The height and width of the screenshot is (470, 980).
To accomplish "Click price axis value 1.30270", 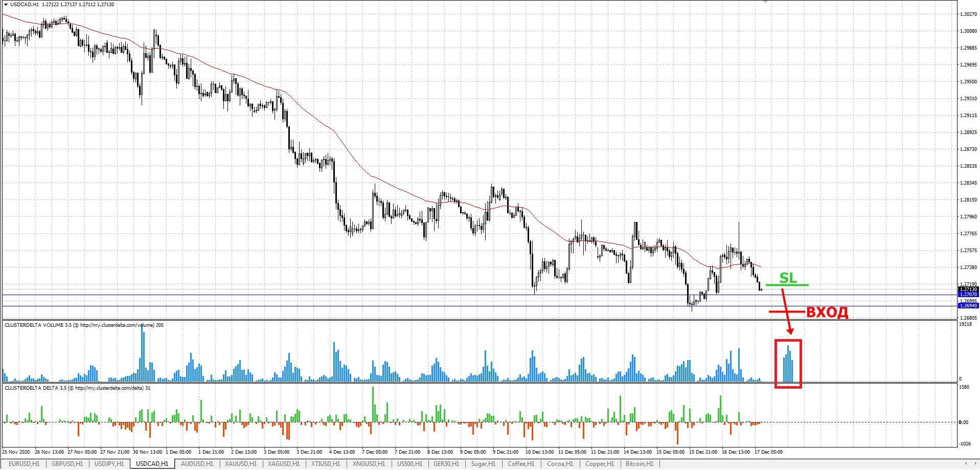I will point(968,14).
